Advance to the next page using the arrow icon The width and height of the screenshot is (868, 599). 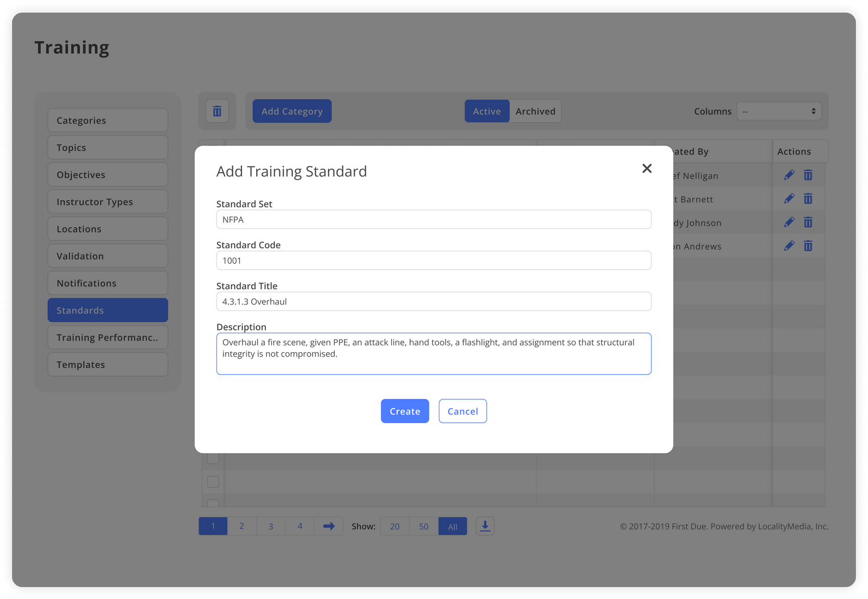coord(329,526)
